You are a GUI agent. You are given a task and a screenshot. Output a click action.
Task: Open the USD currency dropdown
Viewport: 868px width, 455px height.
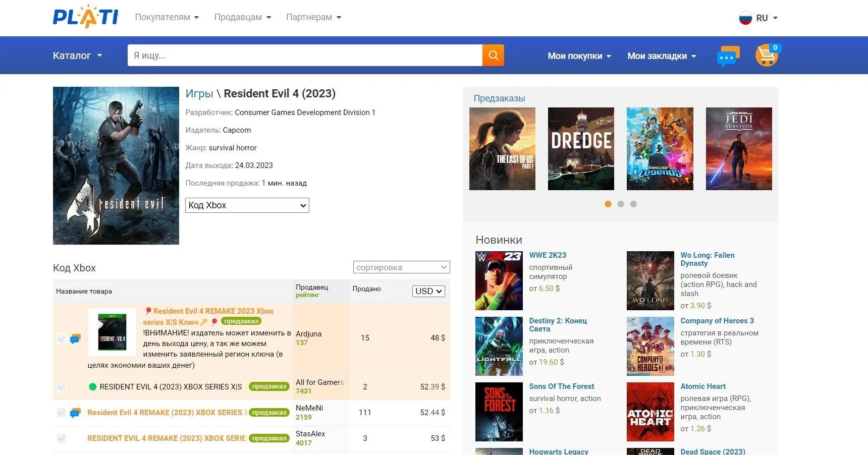[428, 291]
